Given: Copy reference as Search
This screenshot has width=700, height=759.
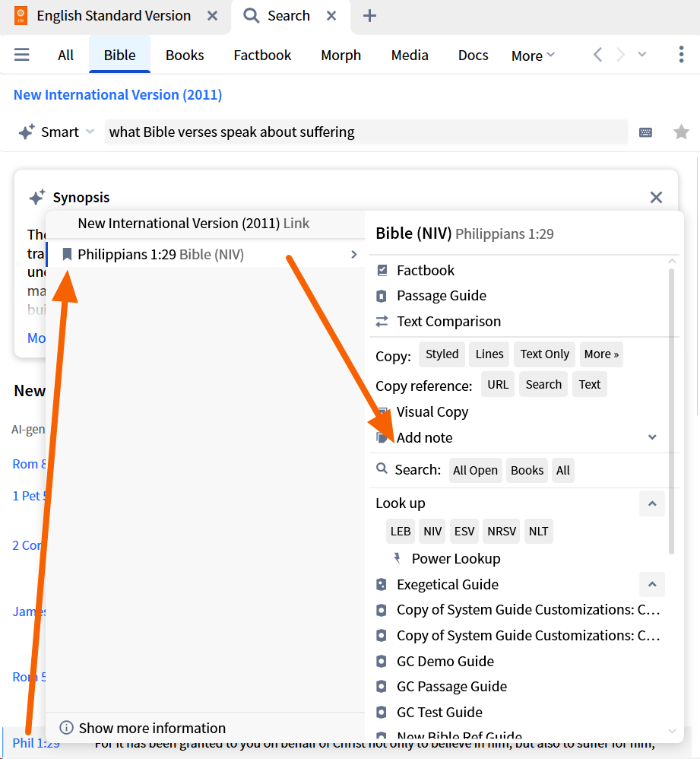Looking at the screenshot, I should point(543,385).
